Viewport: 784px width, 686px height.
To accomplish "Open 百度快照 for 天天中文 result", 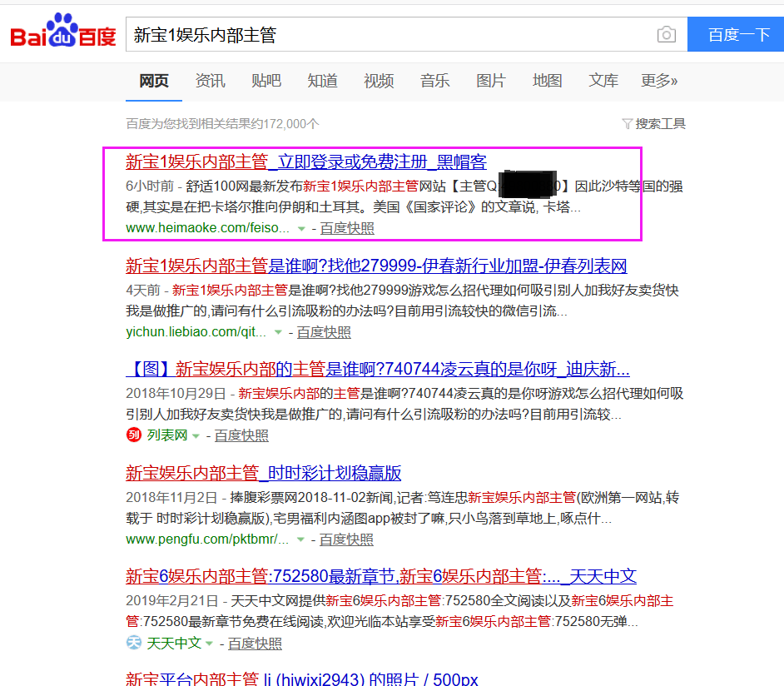I will coord(255,644).
